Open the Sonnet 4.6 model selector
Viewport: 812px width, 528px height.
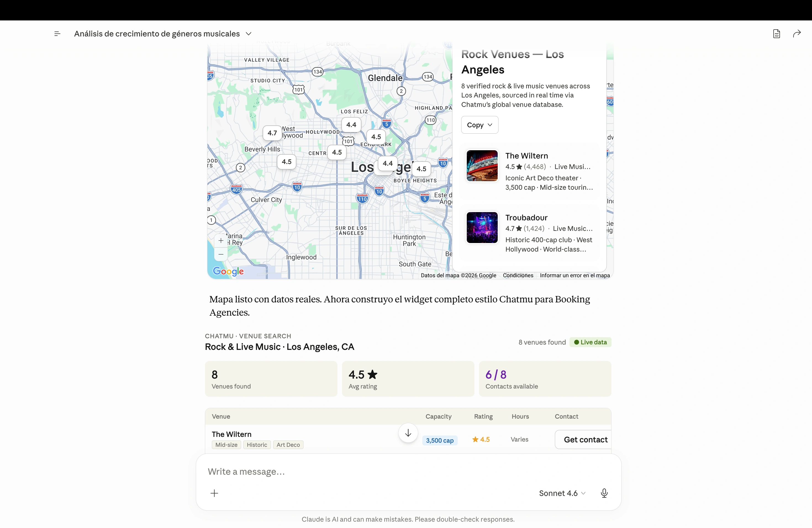(x=562, y=493)
